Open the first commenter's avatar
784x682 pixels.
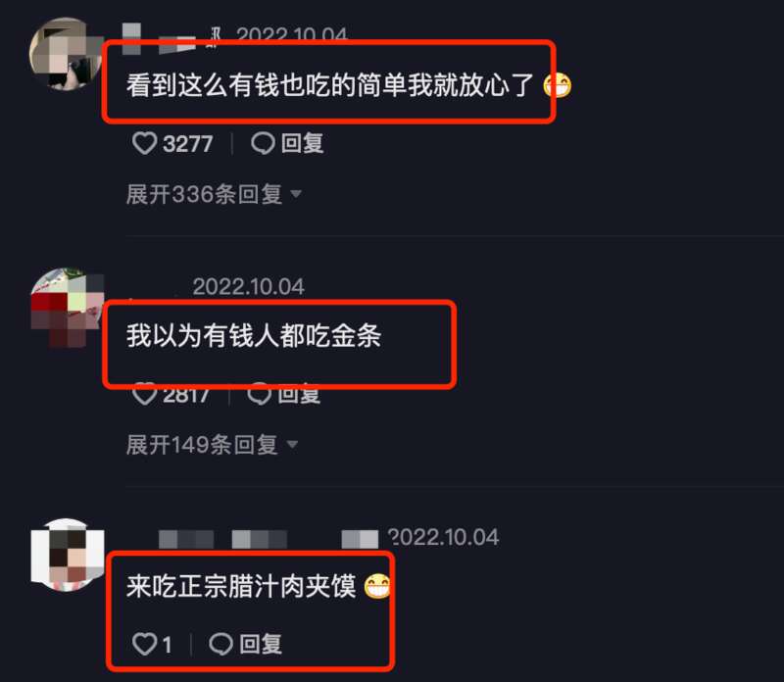tap(66, 54)
